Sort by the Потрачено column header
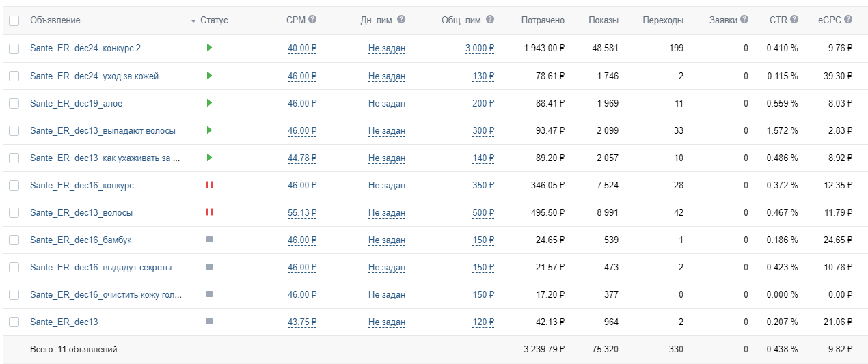868x364 pixels. pos(543,20)
